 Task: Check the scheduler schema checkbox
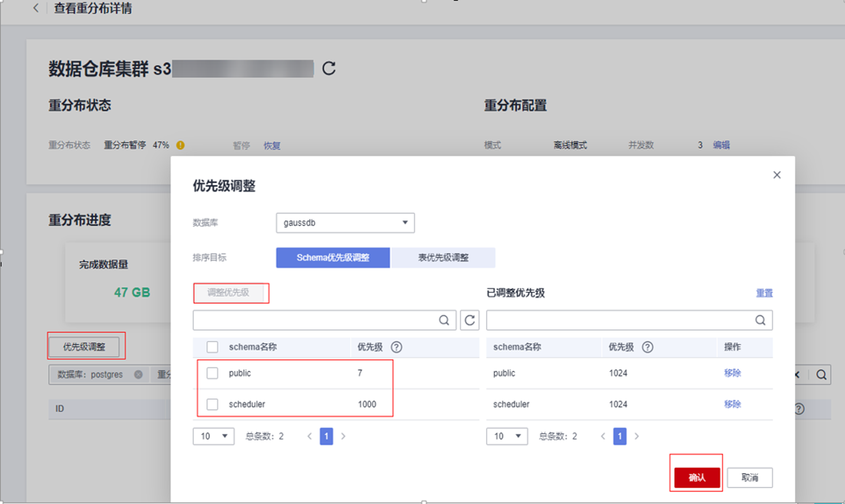pyautogui.click(x=212, y=404)
